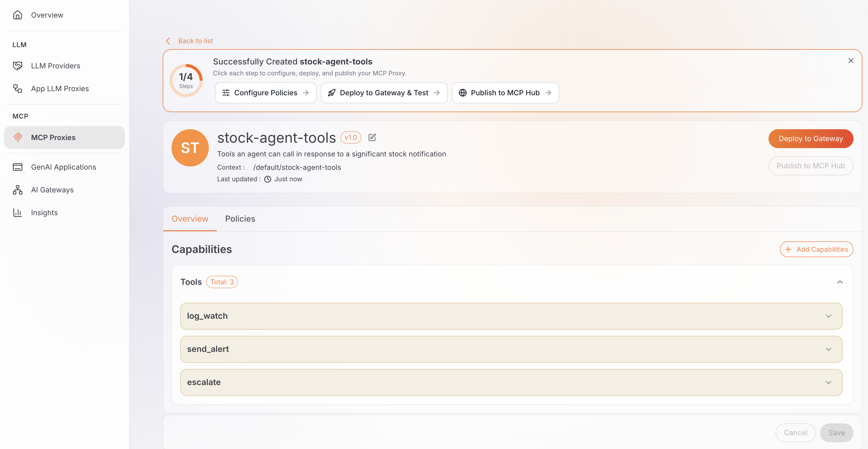868x449 pixels.
Task: Click the Total: 3 badge
Action: (x=222, y=282)
